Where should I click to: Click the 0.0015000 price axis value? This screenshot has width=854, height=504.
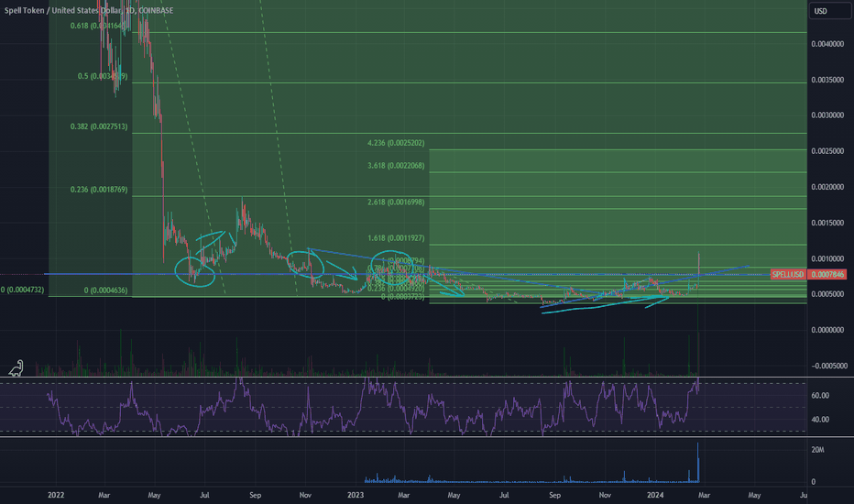point(827,223)
